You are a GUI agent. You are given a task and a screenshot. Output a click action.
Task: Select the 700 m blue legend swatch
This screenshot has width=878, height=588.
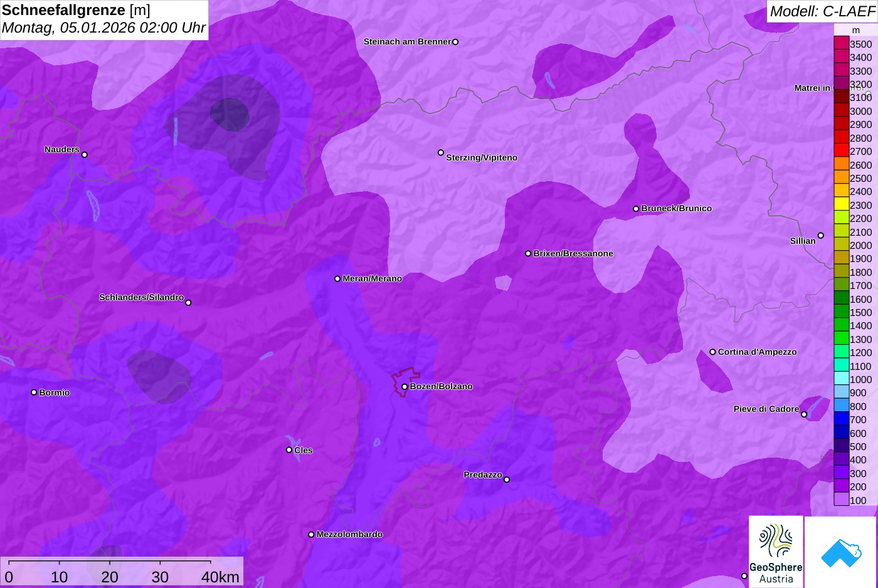(x=842, y=419)
